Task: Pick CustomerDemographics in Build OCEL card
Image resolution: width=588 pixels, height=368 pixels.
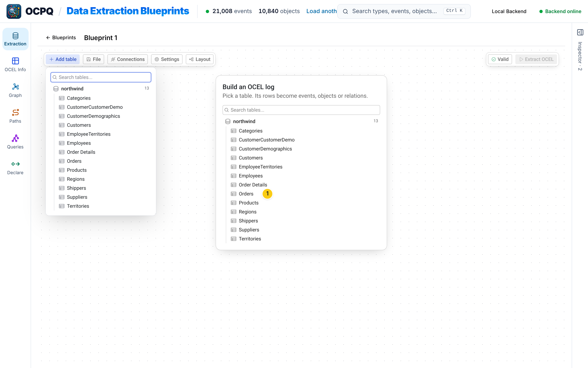Action: [304, 149]
